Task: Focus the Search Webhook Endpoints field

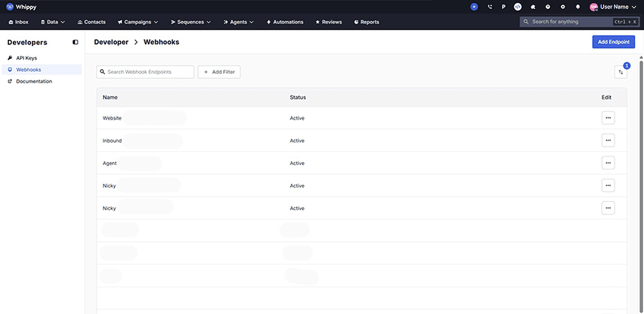Action: point(146,72)
